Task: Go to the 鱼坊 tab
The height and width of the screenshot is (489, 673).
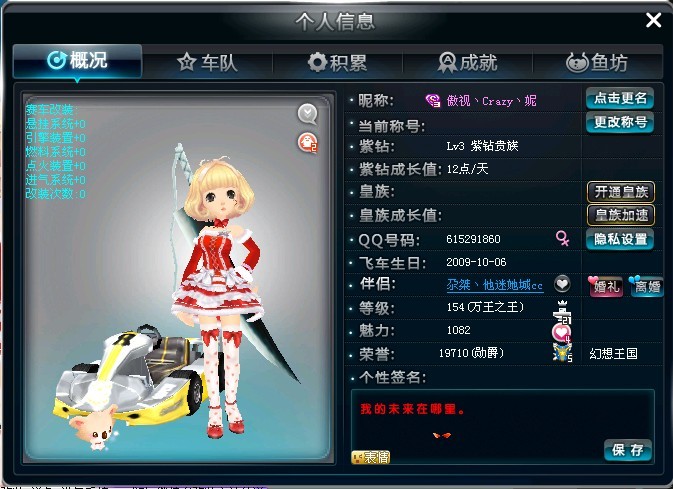Action: click(x=597, y=63)
